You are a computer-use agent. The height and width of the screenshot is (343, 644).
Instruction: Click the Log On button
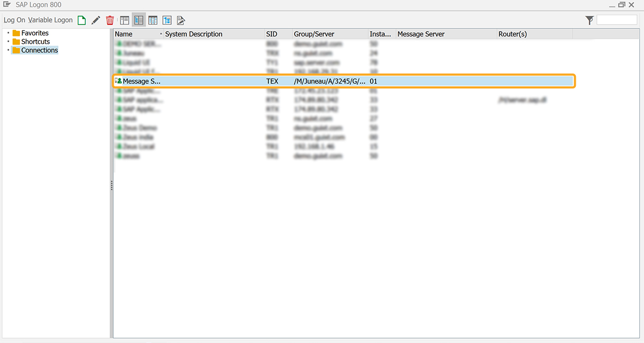[x=14, y=20]
